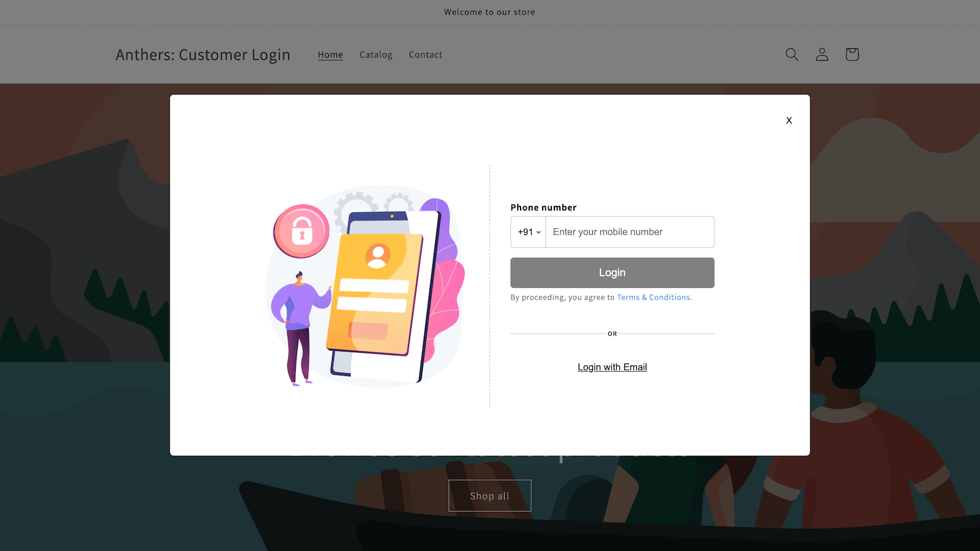Click the gray Login button

tap(612, 272)
